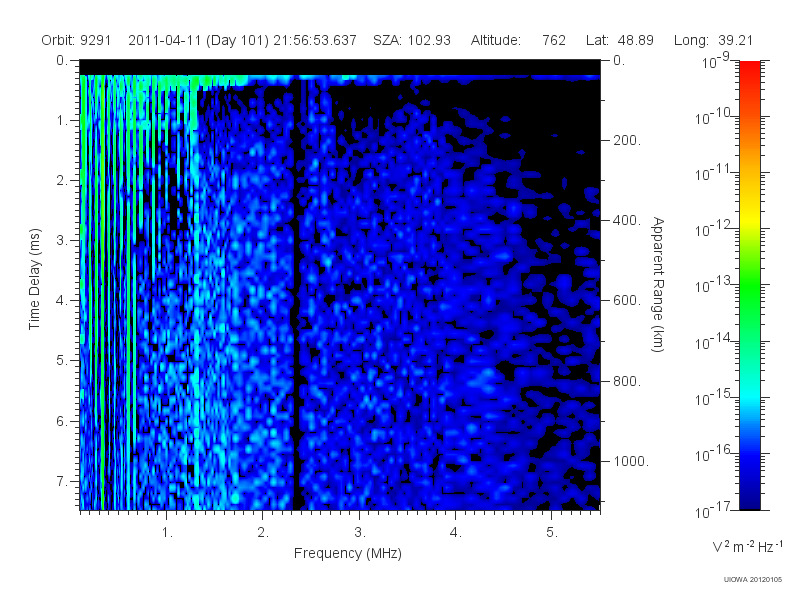The width and height of the screenshot is (800, 600).
Task: Click the 7. tick on the time delay axis
Action: (x=62, y=481)
